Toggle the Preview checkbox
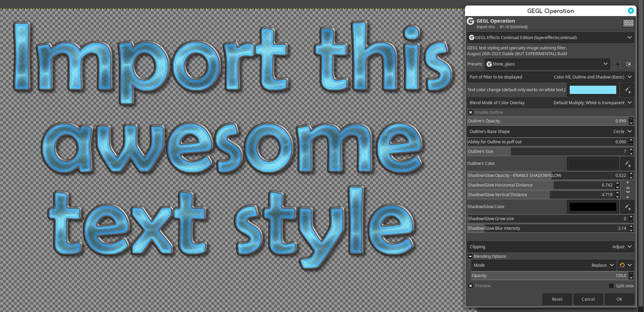The height and width of the screenshot is (312, 644). [471, 286]
